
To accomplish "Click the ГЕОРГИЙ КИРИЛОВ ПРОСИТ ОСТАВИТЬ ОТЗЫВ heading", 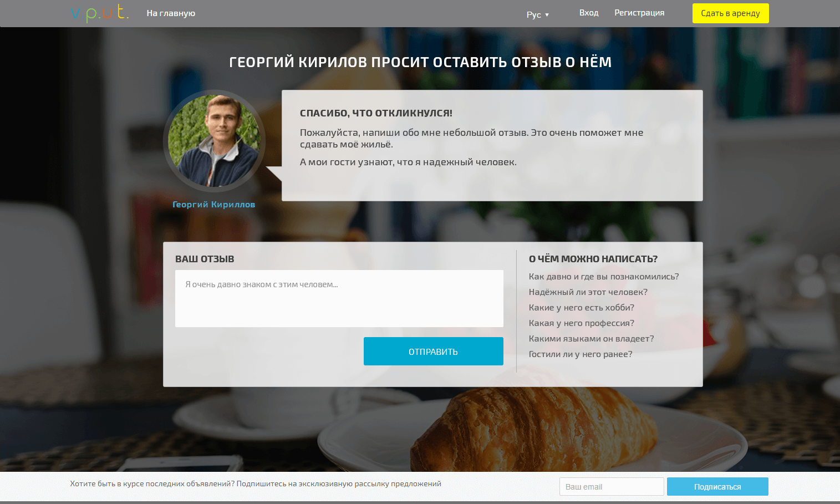I will coord(420,62).
